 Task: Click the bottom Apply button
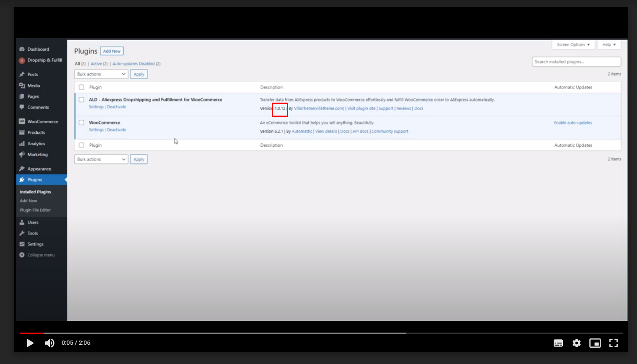tap(139, 159)
